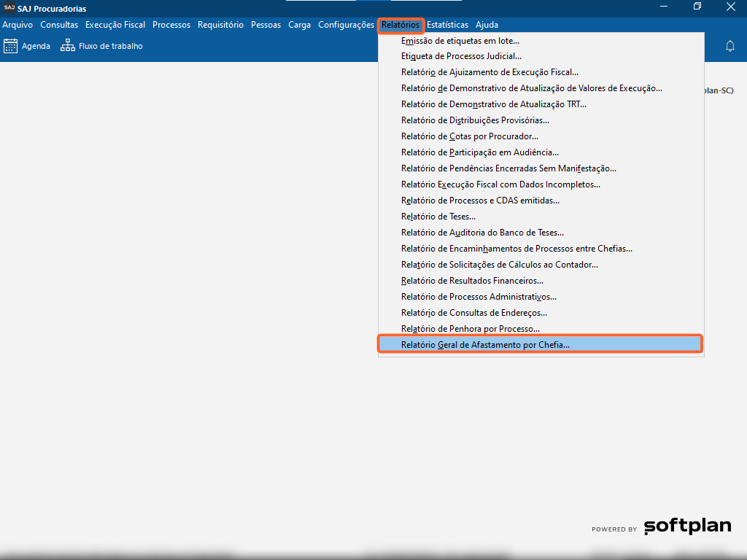The height and width of the screenshot is (560, 747).
Task: Select Relatório de Teses entry
Action: pos(438,217)
